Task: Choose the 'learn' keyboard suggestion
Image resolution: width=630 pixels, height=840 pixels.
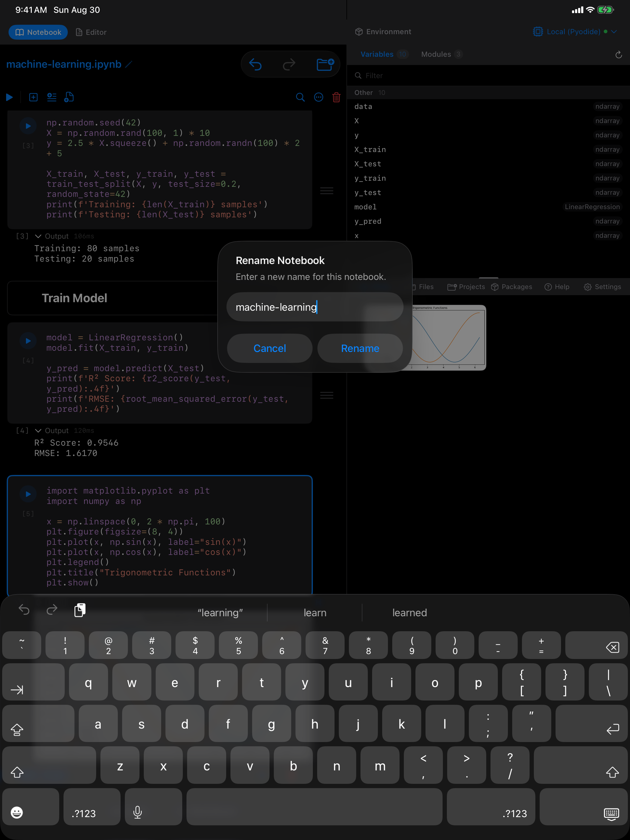Action: click(x=315, y=613)
